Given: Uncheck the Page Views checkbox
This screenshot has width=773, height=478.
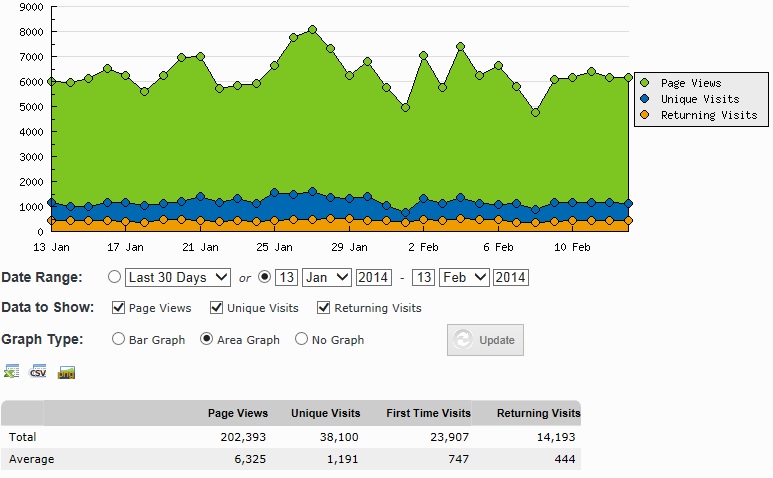Looking at the screenshot, I should click(119, 308).
